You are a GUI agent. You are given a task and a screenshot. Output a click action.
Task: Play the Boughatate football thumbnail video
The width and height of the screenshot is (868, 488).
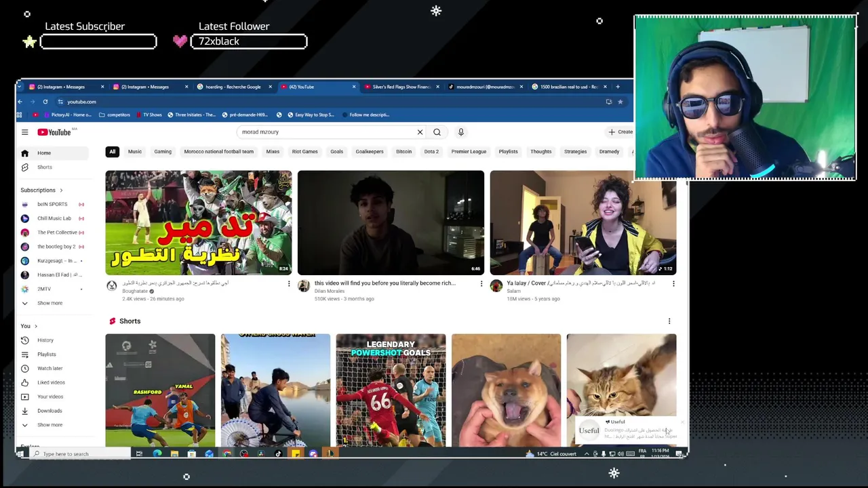click(x=199, y=222)
